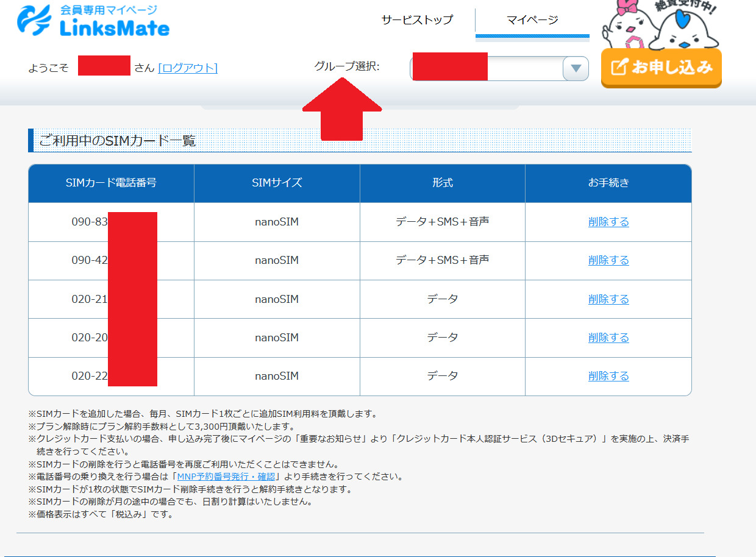
Task: Delete the 020-20 data SIM
Action: click(x=608, y=338)
